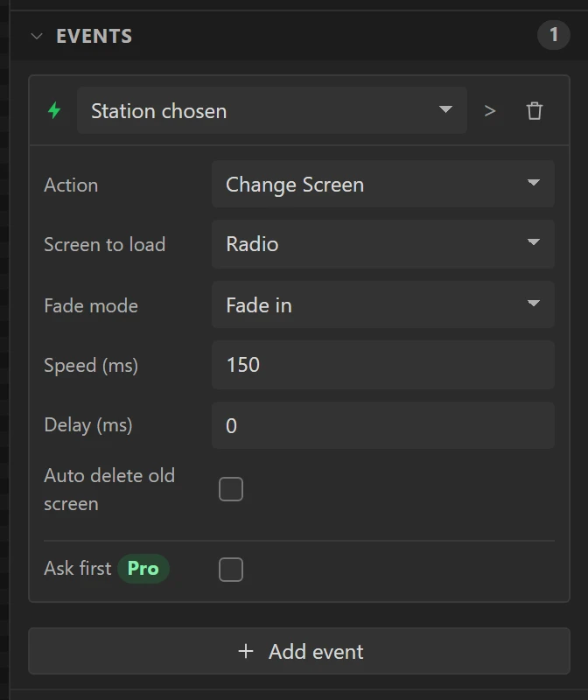Open the Station chosen trigger dropdown
Screen dimensions: 588x700
click(x=272, y=110)
